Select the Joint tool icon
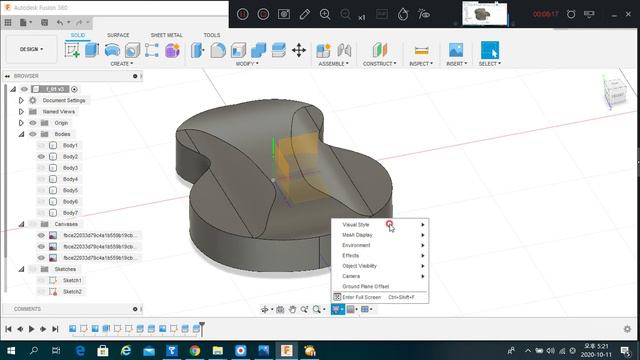This screenshot has height=360, width=640. [344, 50]
